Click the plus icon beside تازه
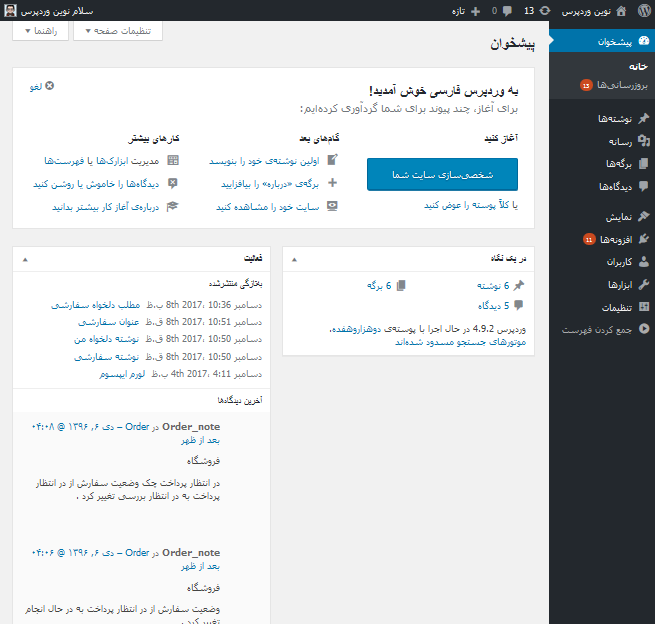Screen dimensions: 655x624 475,11
